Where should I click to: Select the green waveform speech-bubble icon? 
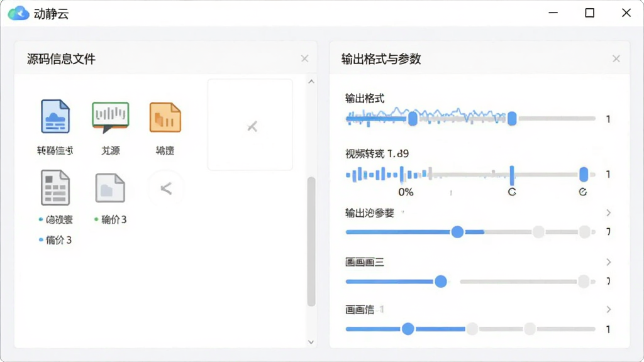pos(111,118)
